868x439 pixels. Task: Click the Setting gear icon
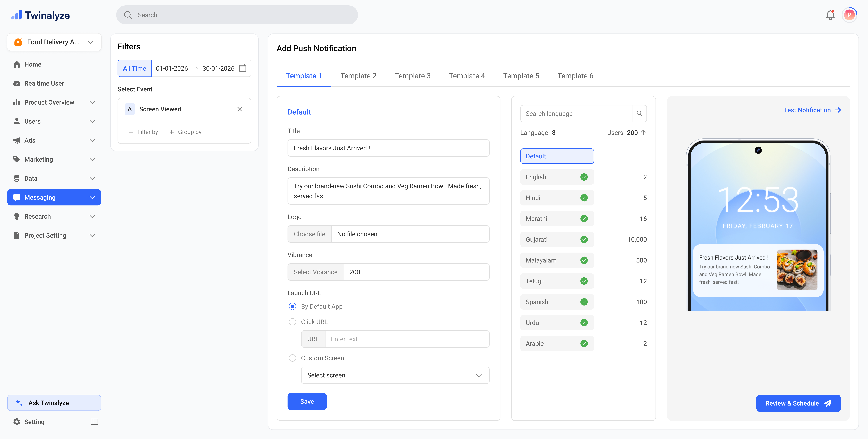pos(17,422)
